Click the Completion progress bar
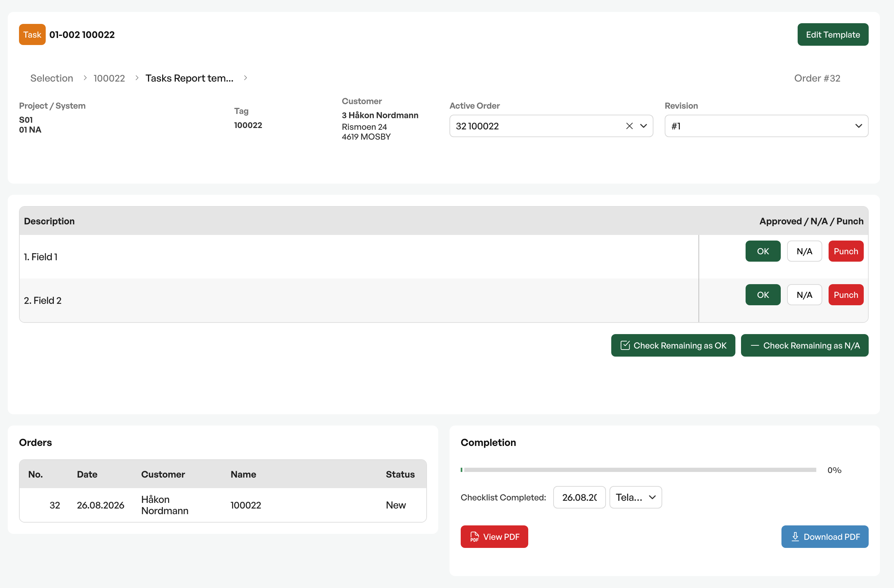This screenshot has width=894, height=588. tap(638, 470)
